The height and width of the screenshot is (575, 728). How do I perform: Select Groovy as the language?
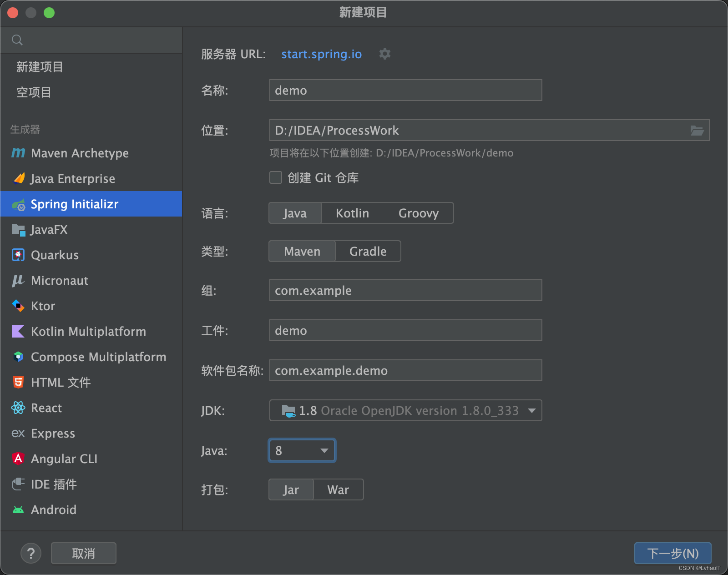[419, 213]
